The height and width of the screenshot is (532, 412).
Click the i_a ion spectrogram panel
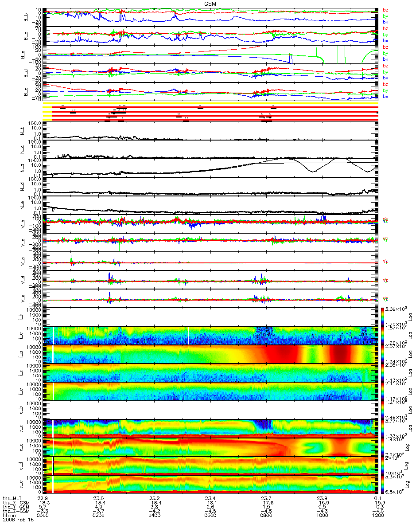click(210, 354)
